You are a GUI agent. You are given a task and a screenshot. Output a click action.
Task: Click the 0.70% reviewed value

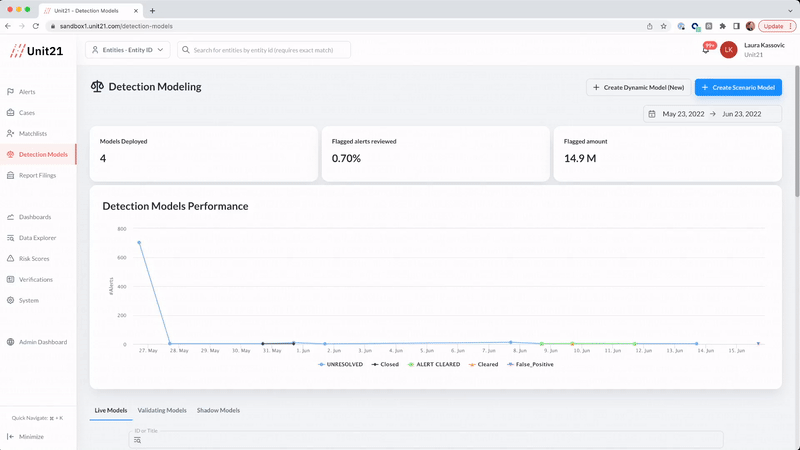point(346,159)
